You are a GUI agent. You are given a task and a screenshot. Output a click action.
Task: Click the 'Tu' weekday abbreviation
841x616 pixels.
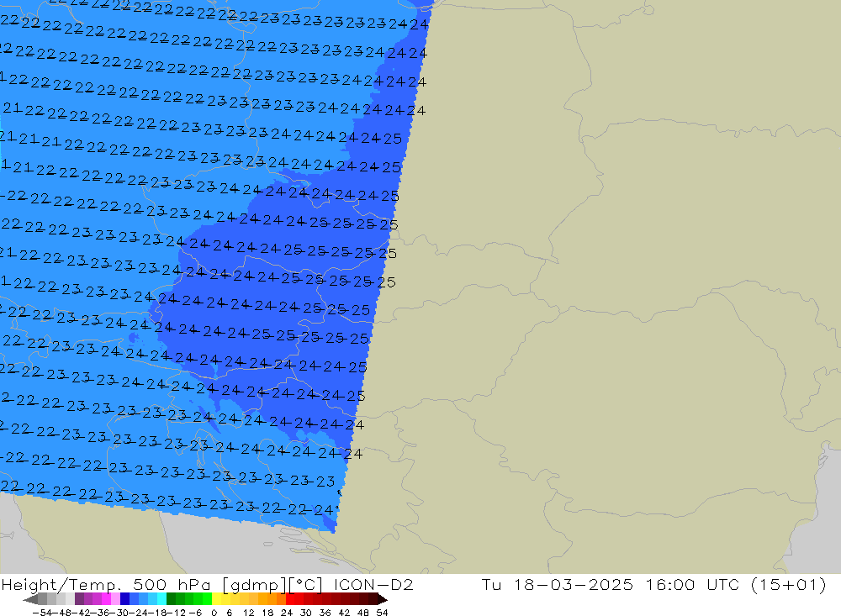(491, 585)
